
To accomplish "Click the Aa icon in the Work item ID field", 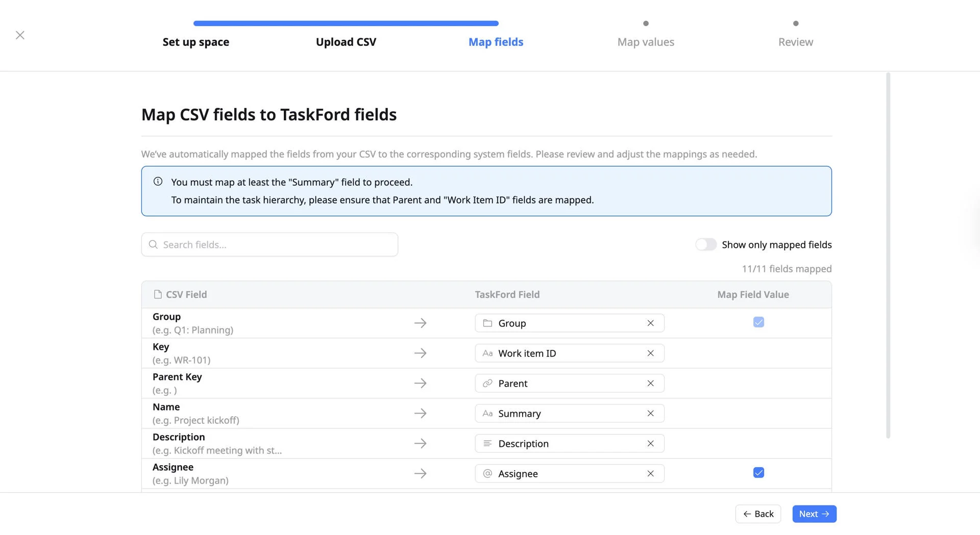I will coord(487,353).
